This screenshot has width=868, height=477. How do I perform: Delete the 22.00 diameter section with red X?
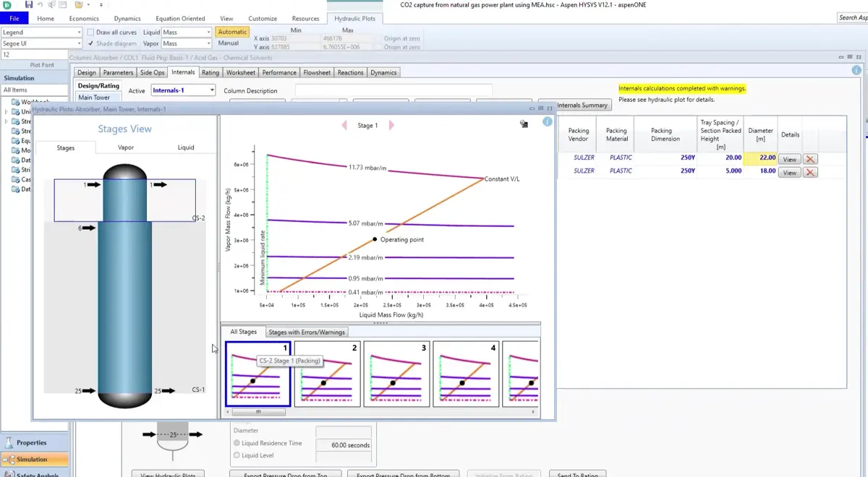click(x=810, y=159)
